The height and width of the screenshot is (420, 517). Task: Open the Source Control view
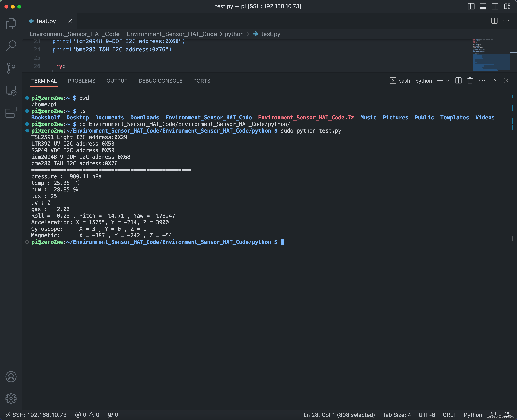pyautogui.click(x=11, y=68)
